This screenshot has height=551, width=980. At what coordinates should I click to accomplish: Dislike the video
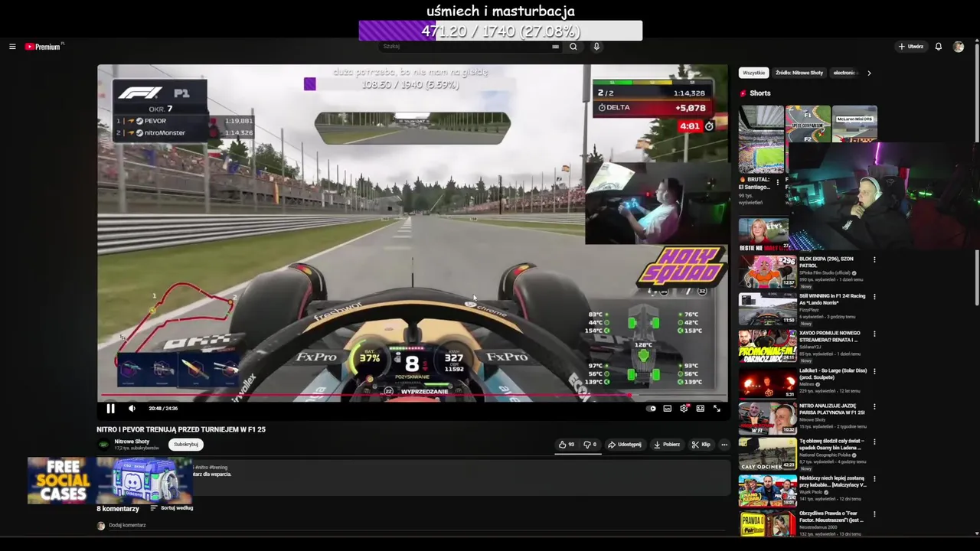590,445
